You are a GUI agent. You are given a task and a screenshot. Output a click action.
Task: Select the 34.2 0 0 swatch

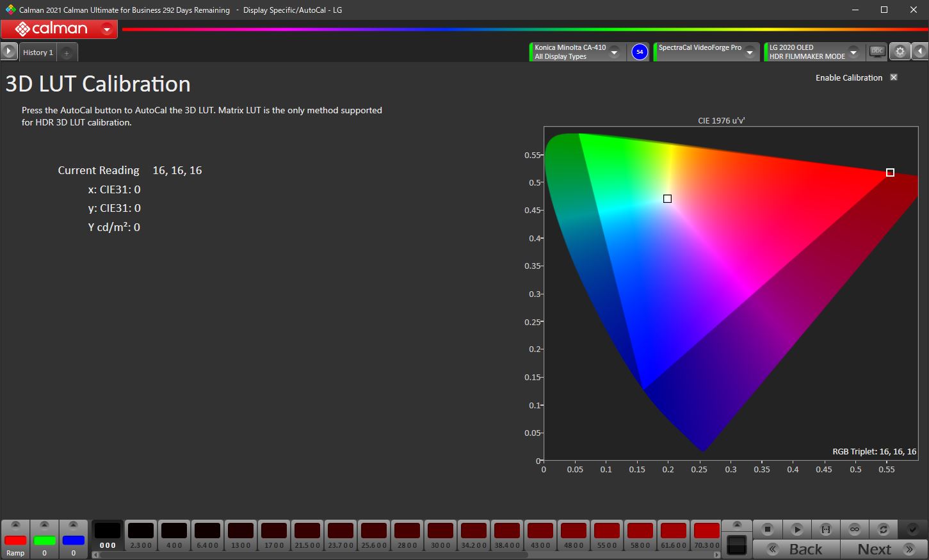tap(474, 536)
